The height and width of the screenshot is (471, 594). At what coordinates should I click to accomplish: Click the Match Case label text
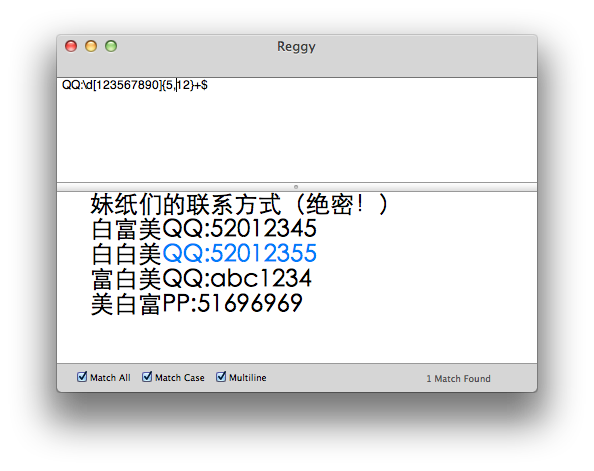180,378
